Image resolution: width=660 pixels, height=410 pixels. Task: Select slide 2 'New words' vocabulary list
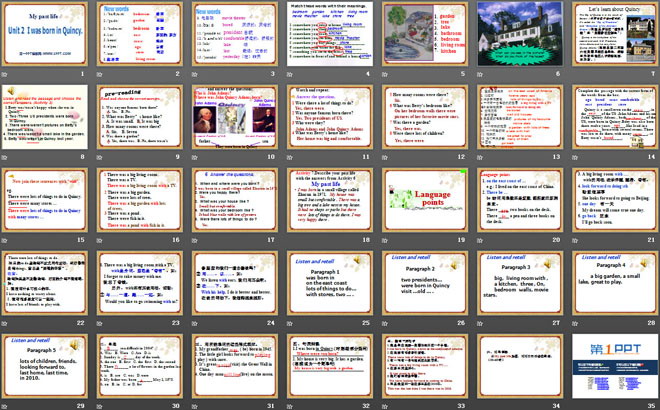[x=140, y=34]
